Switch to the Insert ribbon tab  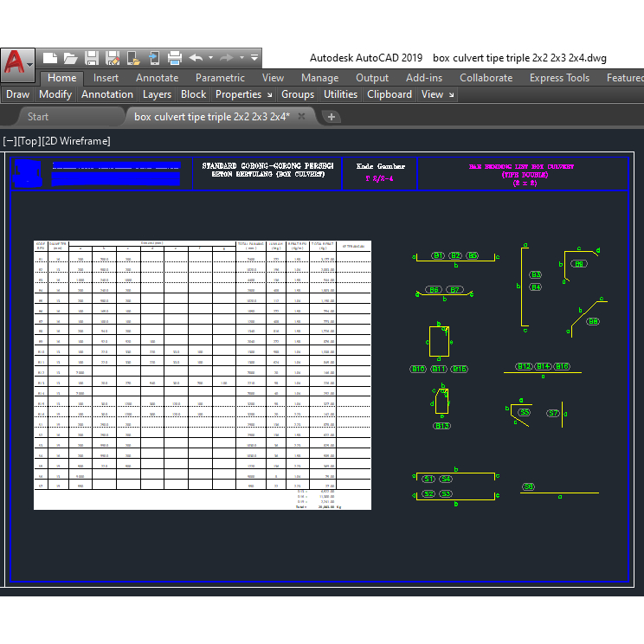(x=106, y=78)
